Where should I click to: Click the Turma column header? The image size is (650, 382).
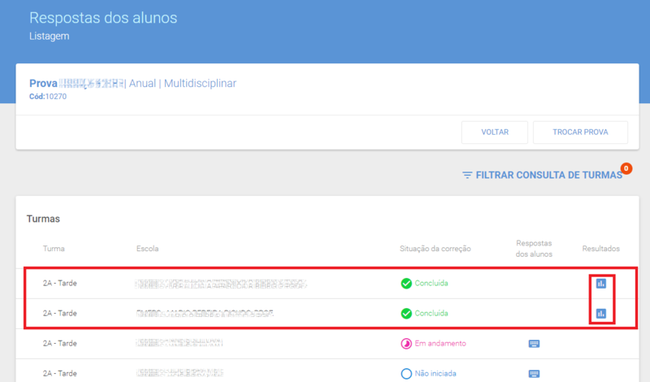(54, 249)
